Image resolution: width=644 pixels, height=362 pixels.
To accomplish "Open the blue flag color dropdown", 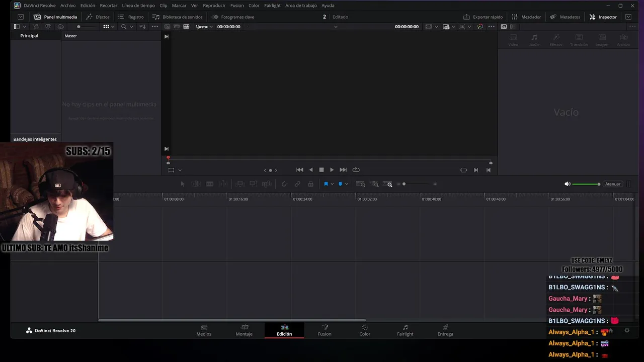I will click(332, 184).
